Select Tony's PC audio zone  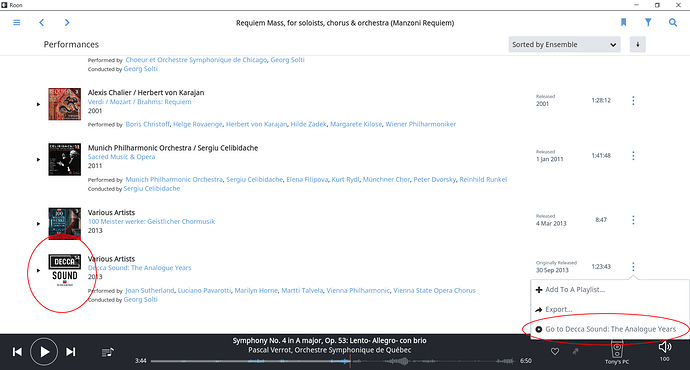[617, 352]
